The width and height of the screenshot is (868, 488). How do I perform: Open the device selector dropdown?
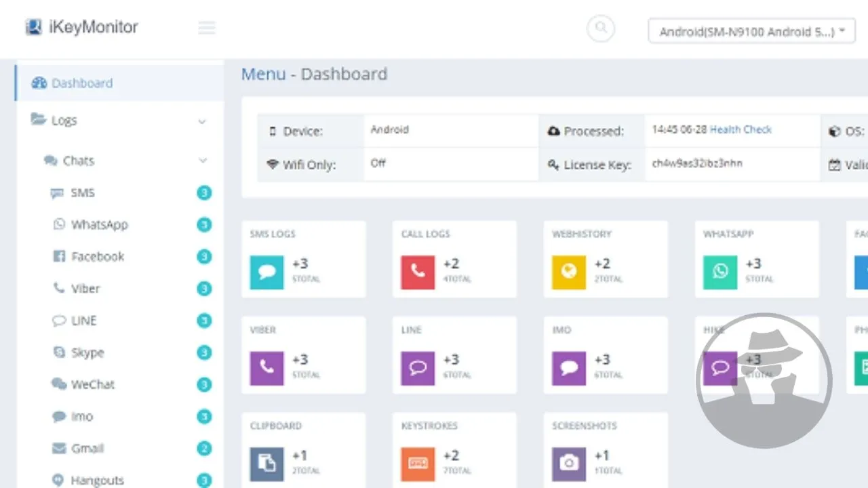click(x=751, y=31)
